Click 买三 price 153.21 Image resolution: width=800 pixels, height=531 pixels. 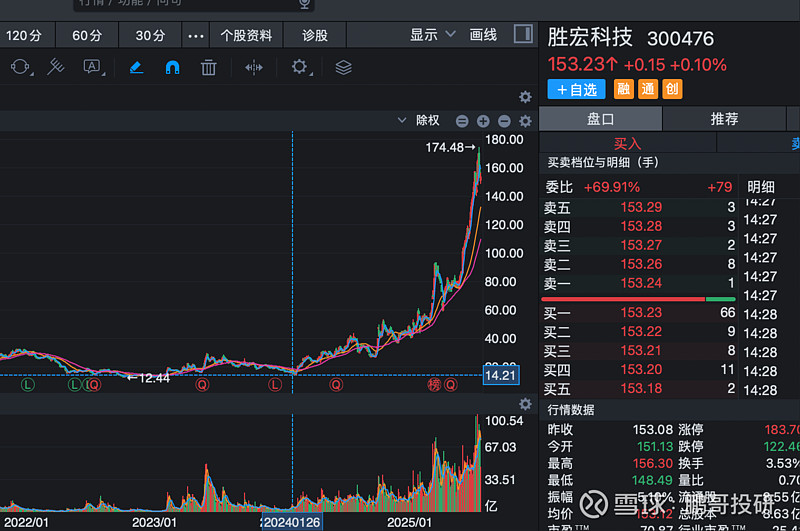point(641,350)
